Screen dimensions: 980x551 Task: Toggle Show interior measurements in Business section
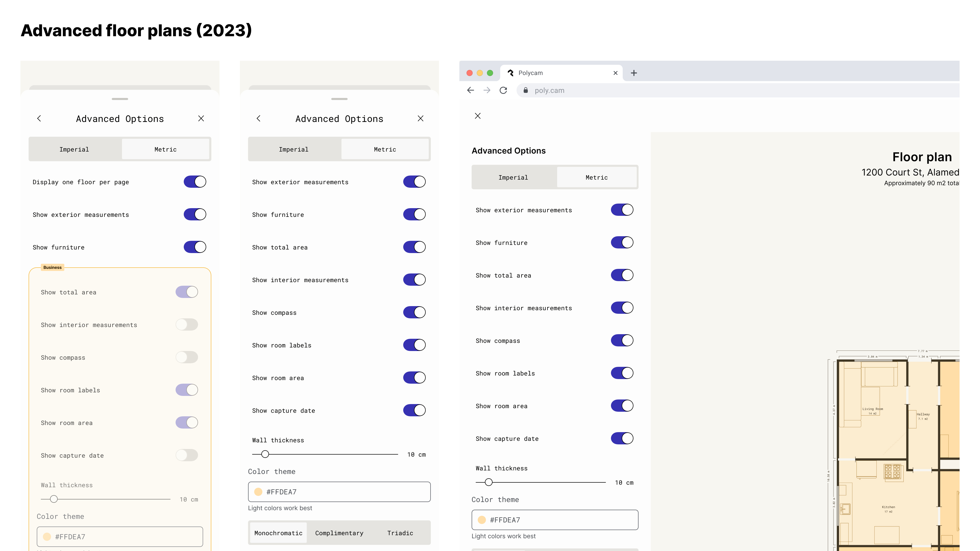tap(187, 325)
